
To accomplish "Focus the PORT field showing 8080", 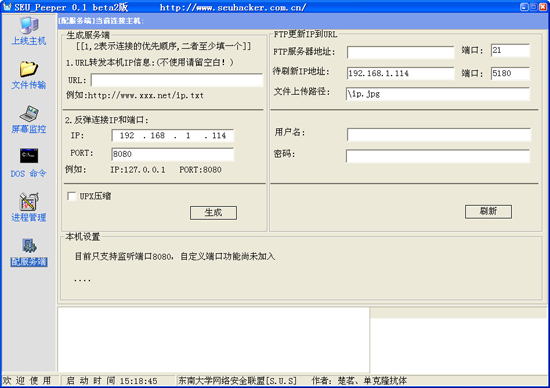I will [x=173, y=154].
